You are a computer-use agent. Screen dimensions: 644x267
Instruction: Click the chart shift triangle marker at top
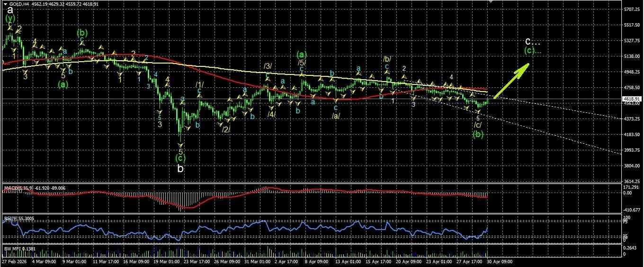tap(491, 2)
